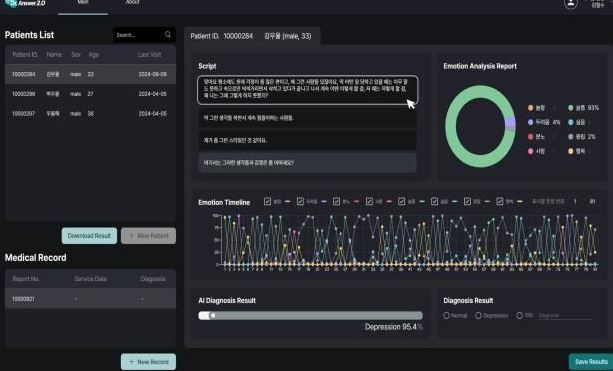Click the AI Diagnosis Result slider handle

coord(213,315)
